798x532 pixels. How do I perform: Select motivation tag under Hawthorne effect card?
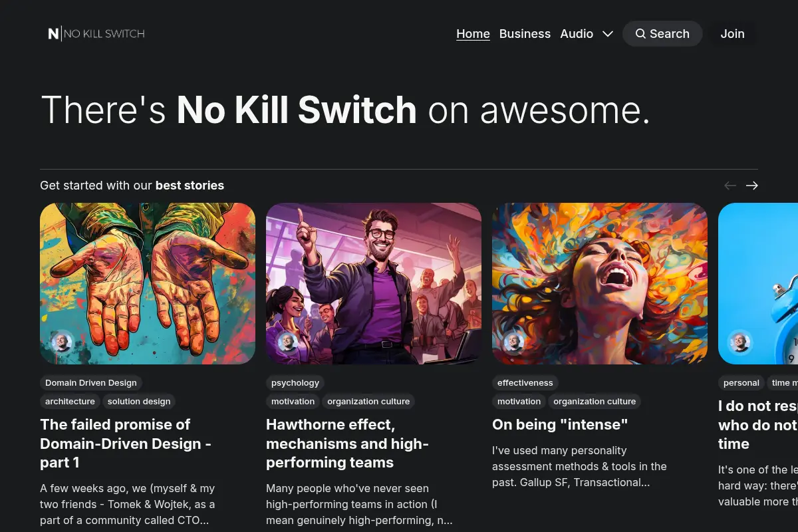(x=293, y=401)
